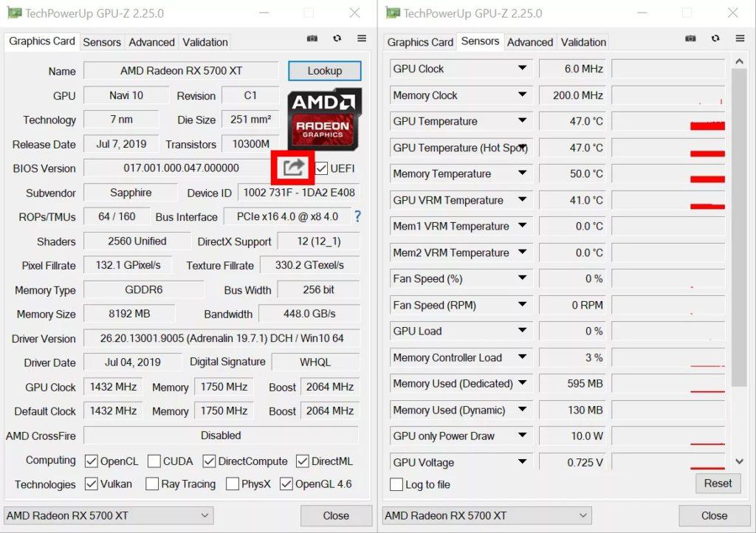Click the BIOS share/export icon
Screen dimensions: 756x533
click(294, 168)
